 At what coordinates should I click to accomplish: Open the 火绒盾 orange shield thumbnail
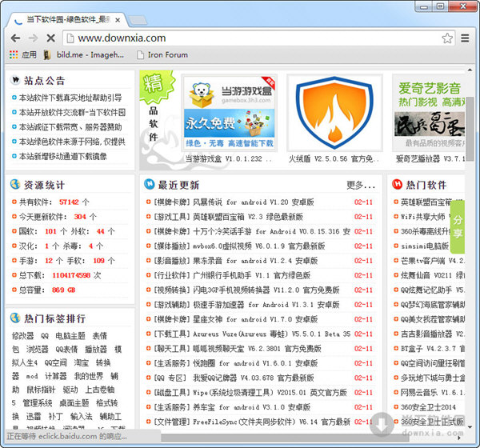(x=334, y=113)
